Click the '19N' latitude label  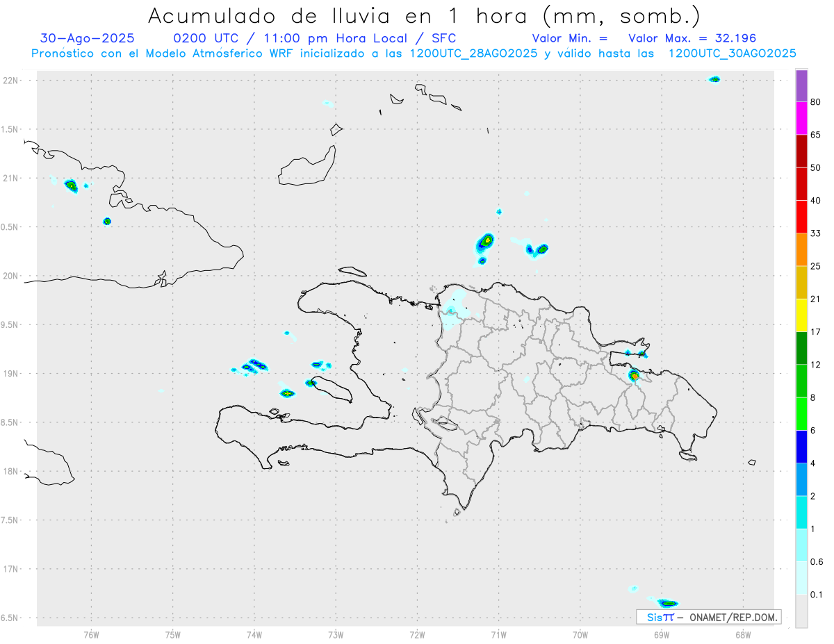coord(12,373)
